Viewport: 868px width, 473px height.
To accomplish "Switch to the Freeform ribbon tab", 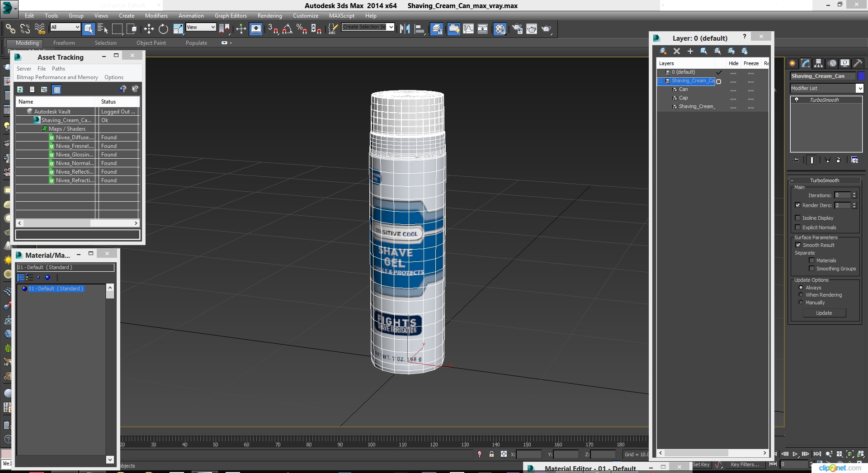I will click(x=64, y=43).
